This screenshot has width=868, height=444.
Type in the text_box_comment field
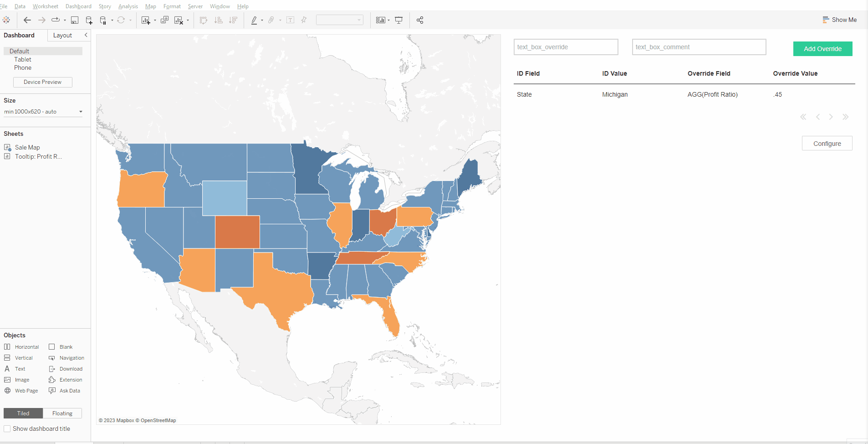699,46
